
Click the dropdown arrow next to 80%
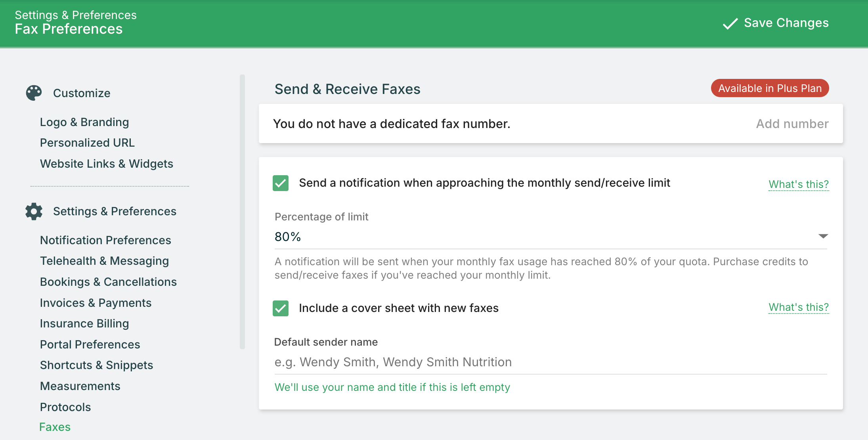coord(823,236)
